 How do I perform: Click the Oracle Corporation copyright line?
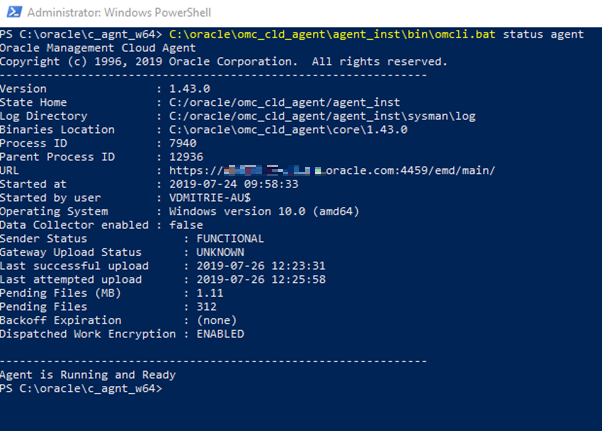223,61
